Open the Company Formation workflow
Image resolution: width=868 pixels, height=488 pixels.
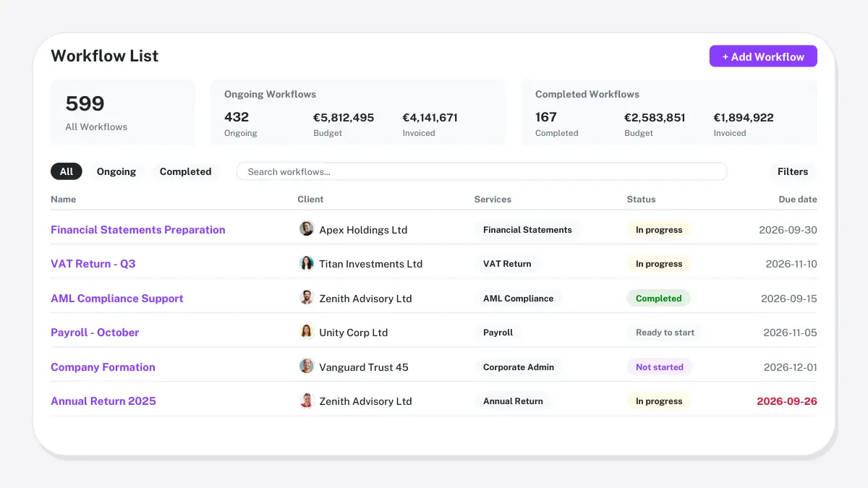click(103, 367)
